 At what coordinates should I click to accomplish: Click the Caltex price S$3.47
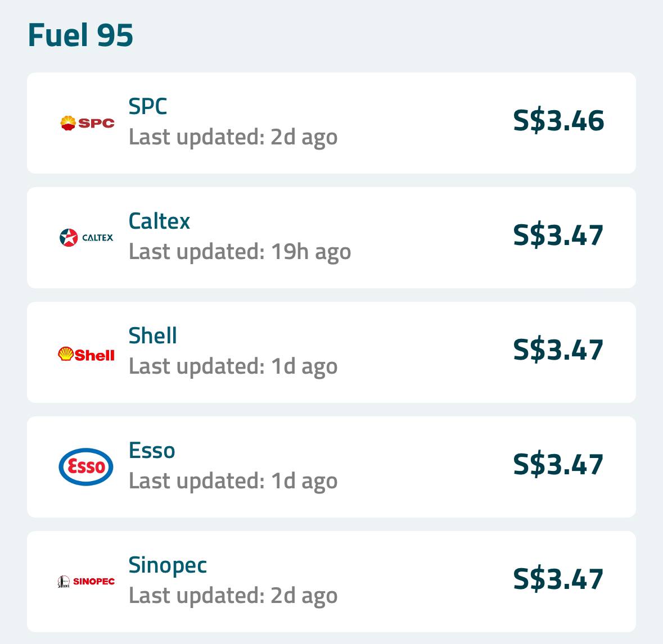coord(558,235)
